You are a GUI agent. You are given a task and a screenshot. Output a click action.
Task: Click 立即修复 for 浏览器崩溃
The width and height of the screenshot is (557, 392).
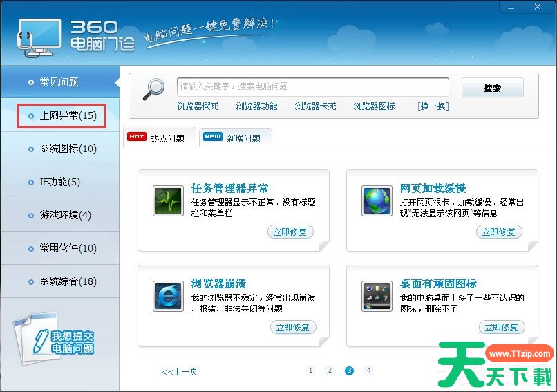tap(293, 327)
